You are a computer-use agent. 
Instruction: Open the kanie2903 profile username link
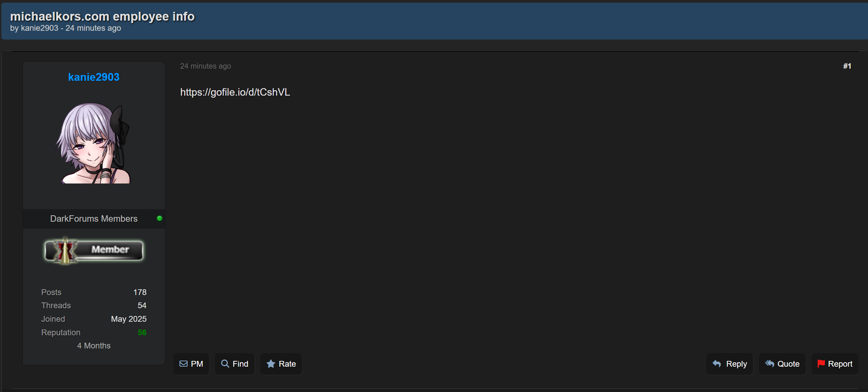tap(94, 77)
